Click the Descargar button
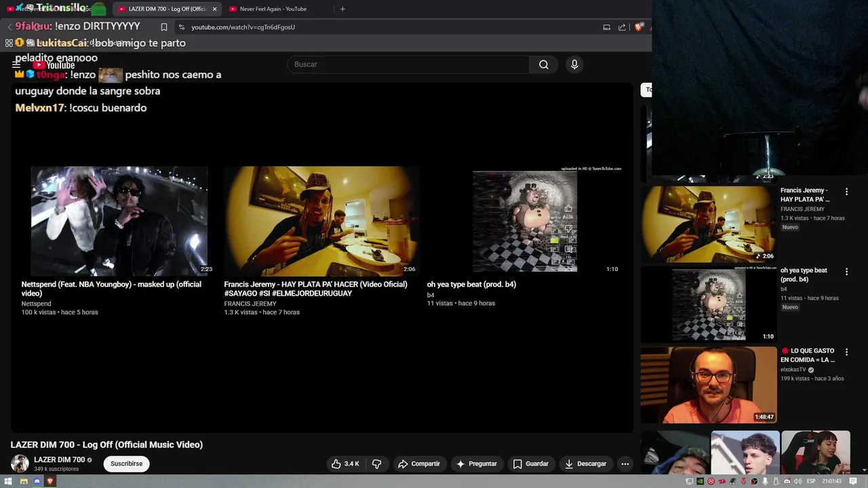 click(585, 464)
